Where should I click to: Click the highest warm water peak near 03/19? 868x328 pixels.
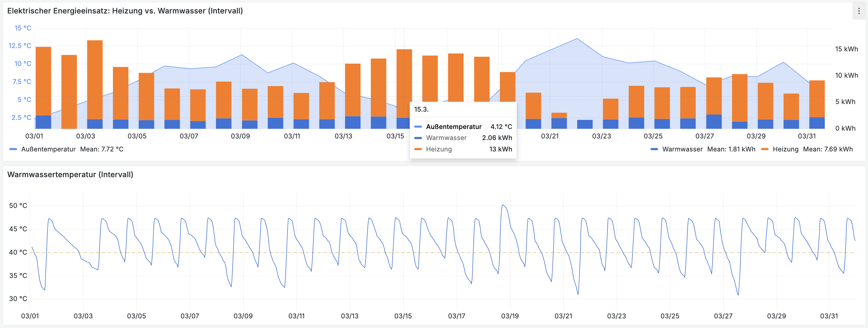(502, 205)
